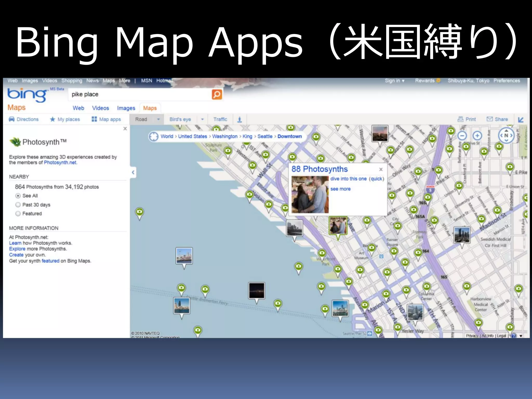The image size is (532, 399).
Task: Click dive into this one link
Action: (x=348, y=179)
